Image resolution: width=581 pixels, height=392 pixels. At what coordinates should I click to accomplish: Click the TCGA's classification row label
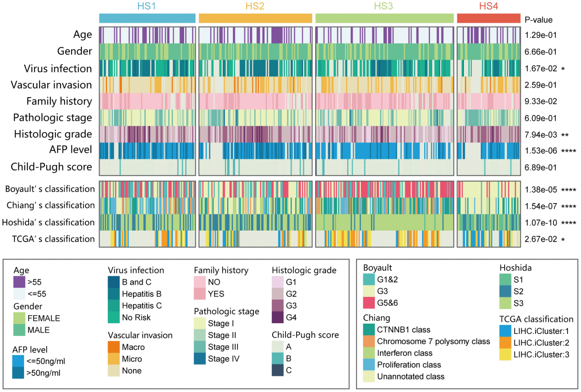(x=53, y=239)
